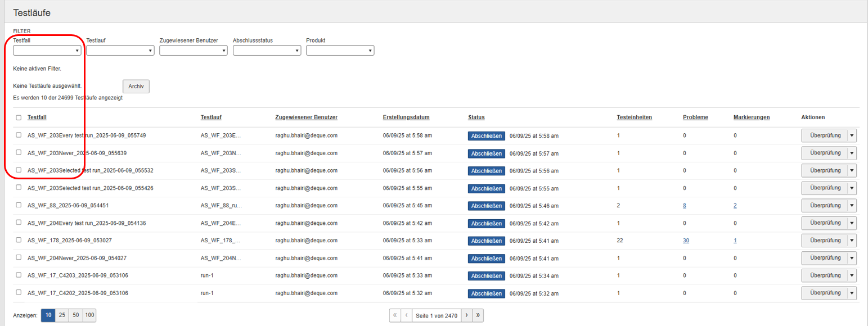Open action arrow for AS_WF_88_2025-06-09_054451 row
This screenshot has width=868, height=326.
pos(852,206)
